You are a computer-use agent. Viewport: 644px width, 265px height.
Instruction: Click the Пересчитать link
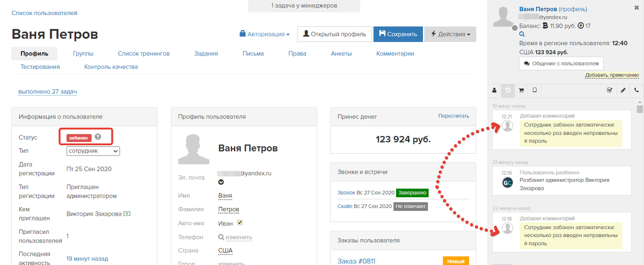(x=453, y=116)
